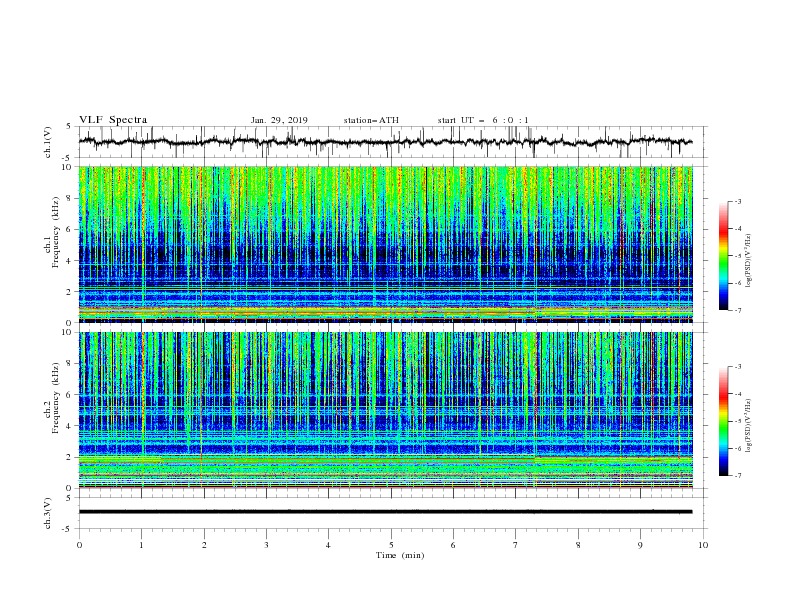
Task: Click time axis tick label '3'
Action: 266,545
